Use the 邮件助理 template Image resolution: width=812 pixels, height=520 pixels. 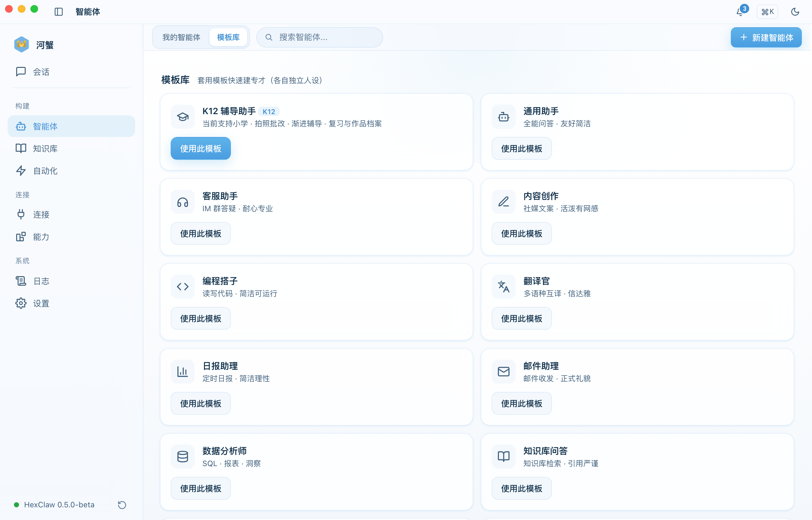coord(521,403)
